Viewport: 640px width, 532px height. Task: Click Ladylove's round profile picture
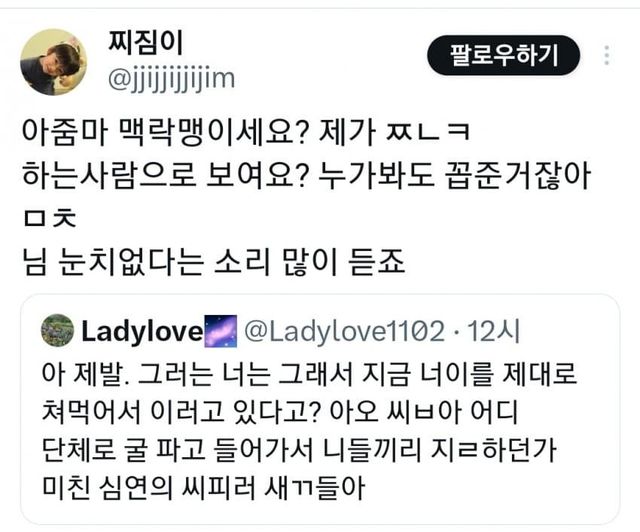pos(58,330)
